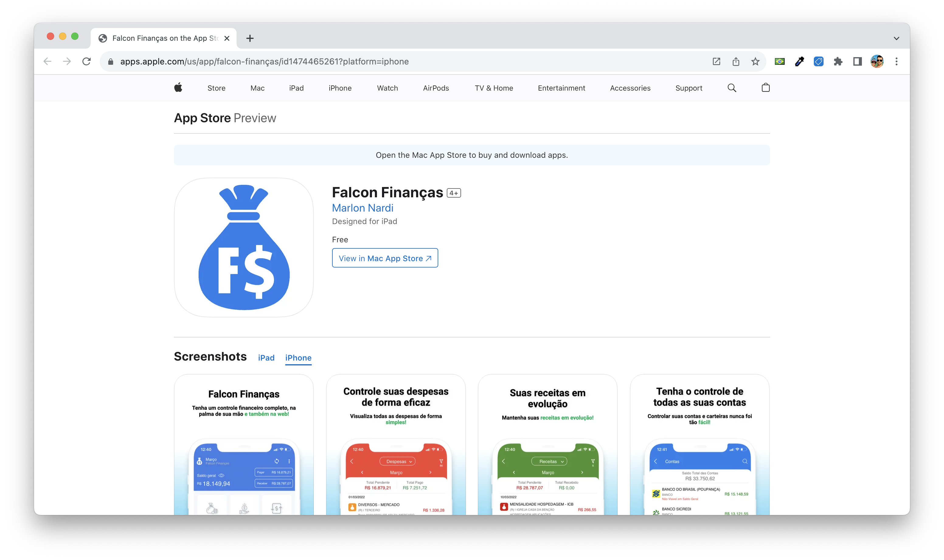
Task: Click the 'Screenshots' section heading
Action: 210,357
